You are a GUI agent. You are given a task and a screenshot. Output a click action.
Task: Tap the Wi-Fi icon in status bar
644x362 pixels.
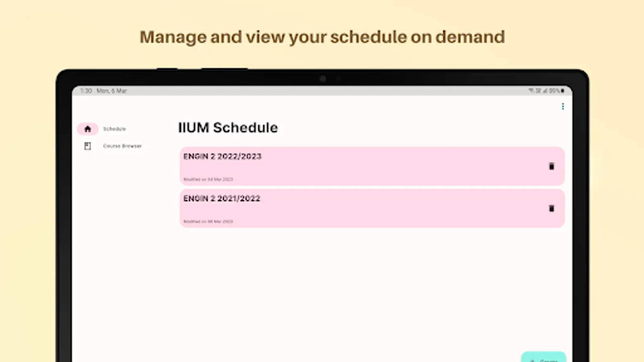tap(531, 91)
